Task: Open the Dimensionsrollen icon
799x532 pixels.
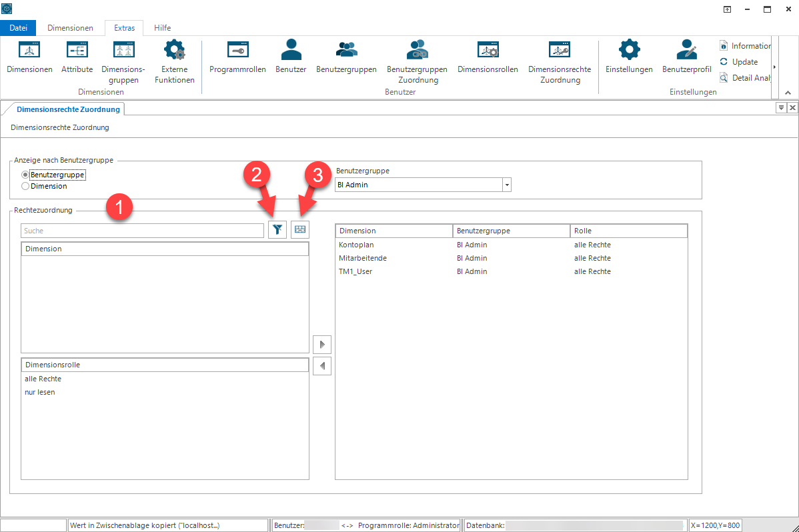Action: point(488,50)
